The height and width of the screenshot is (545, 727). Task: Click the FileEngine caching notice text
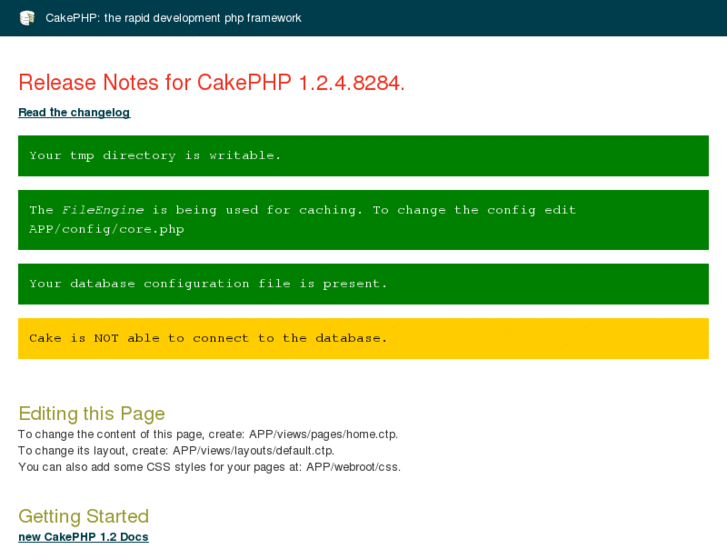363,219
